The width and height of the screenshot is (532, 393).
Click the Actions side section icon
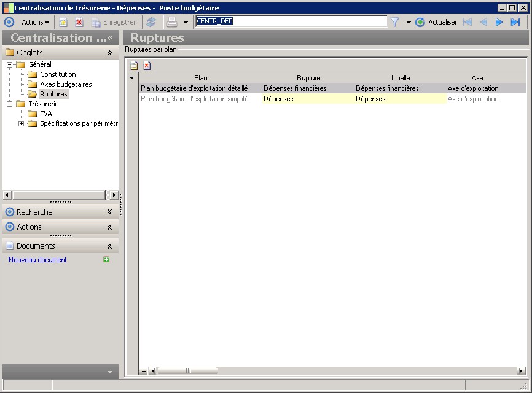tap(10, 227)
